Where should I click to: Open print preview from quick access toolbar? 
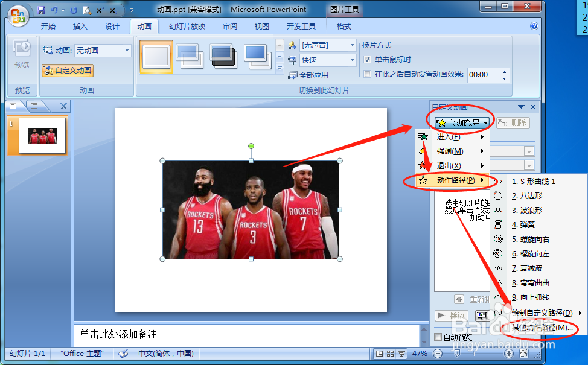[x=87, y=10]
